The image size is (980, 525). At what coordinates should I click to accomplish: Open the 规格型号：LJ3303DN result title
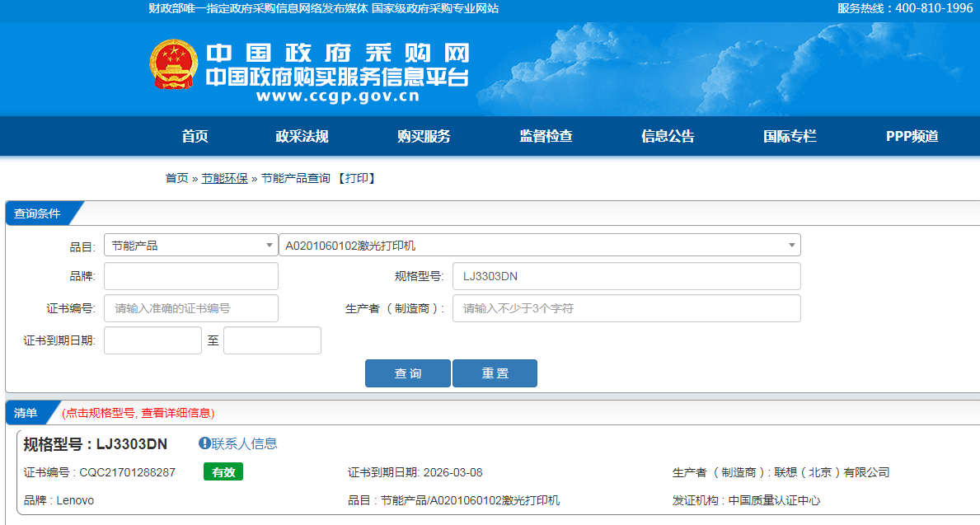pyautogui.click(x=96, y=444)
